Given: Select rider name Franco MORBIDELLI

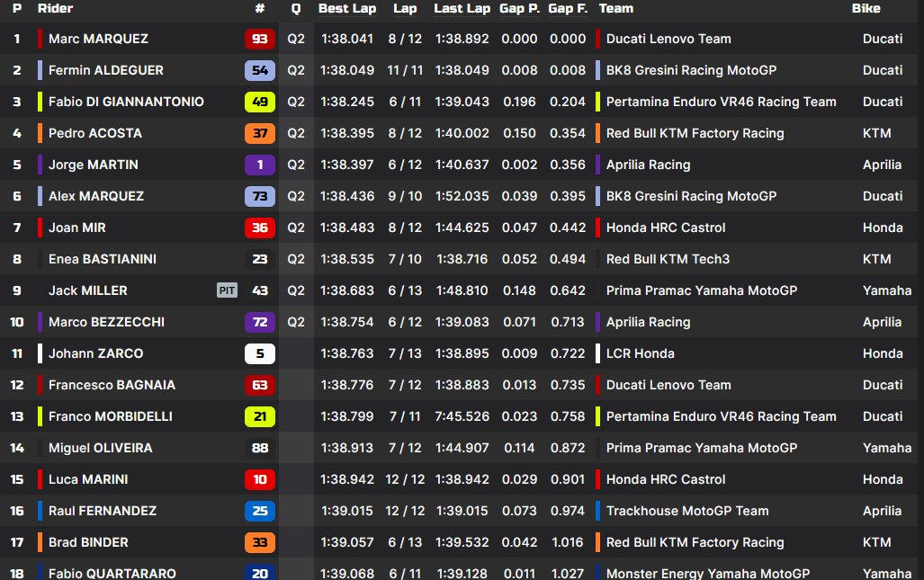Looking at the screenshot, I should click(x=110, y=417).
